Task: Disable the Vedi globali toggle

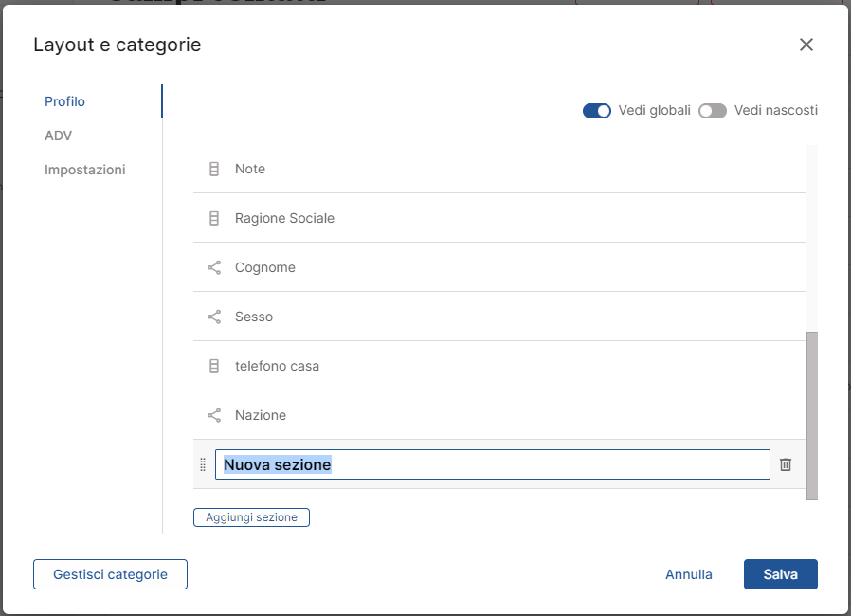Action: pos(596,111)
